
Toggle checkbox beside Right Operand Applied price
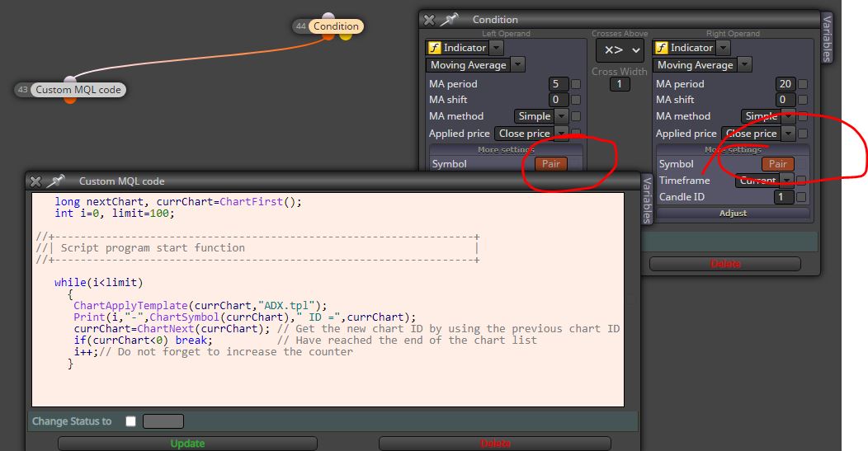point(803,134)
